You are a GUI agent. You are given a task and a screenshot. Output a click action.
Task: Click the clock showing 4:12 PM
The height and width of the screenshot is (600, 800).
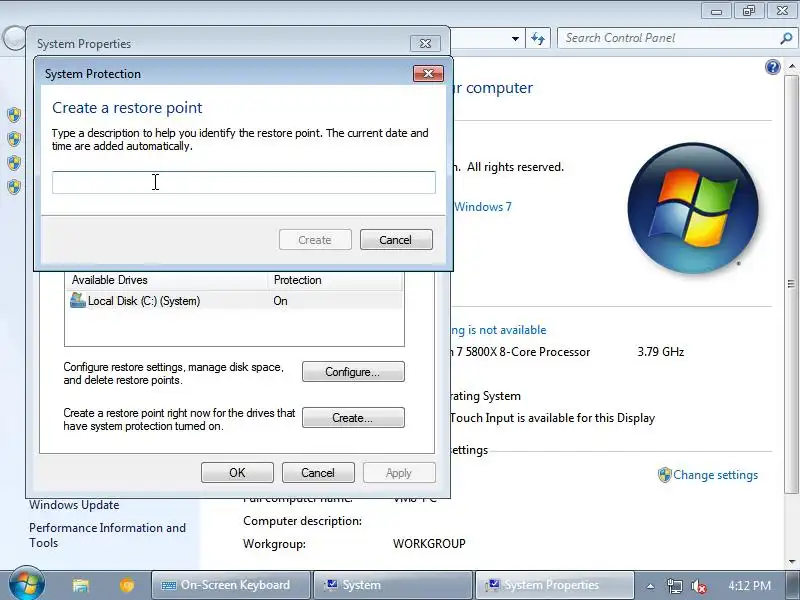click(749, 585)
